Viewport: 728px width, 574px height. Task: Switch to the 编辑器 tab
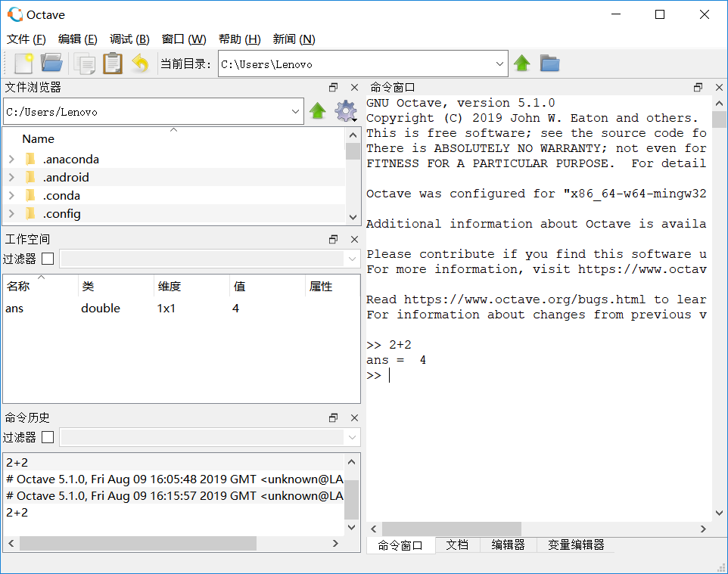click(507, 545)
